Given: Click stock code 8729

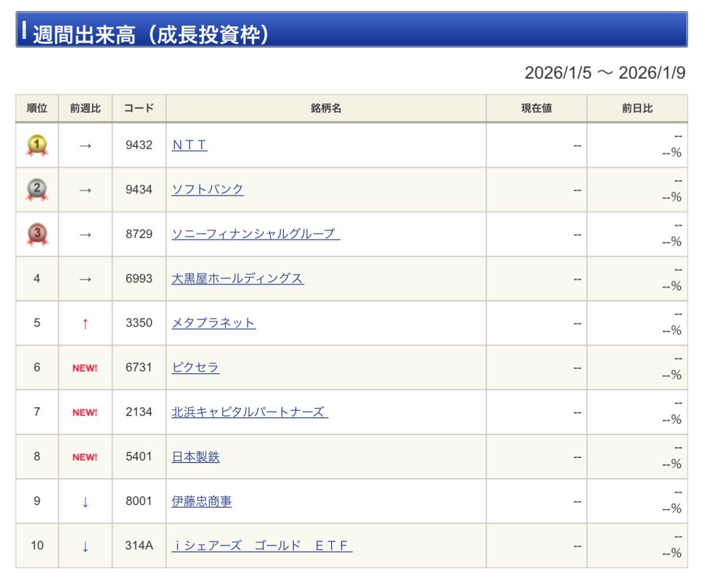Looking at the screenshot, I should tap(139, 234).
